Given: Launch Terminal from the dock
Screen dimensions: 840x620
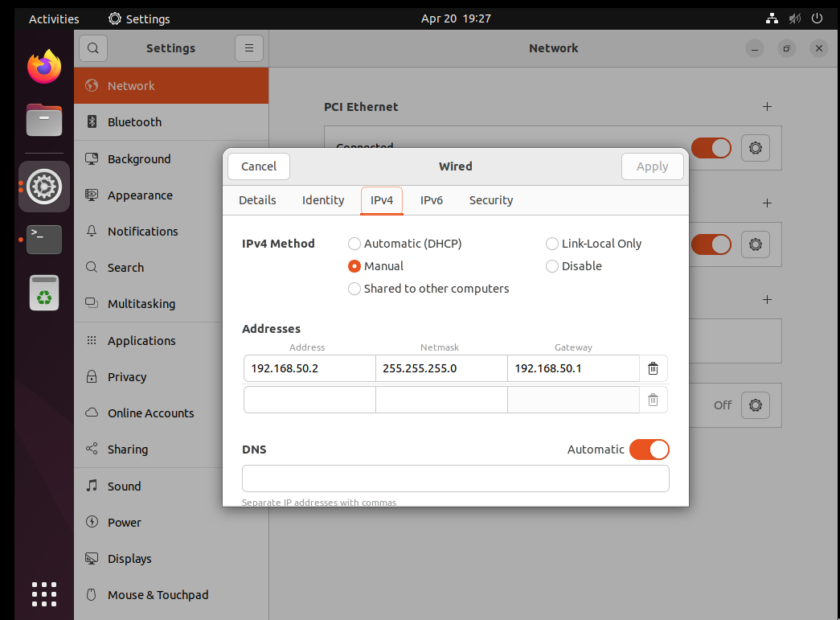Looking at the screenshot, I should (44, 239).
